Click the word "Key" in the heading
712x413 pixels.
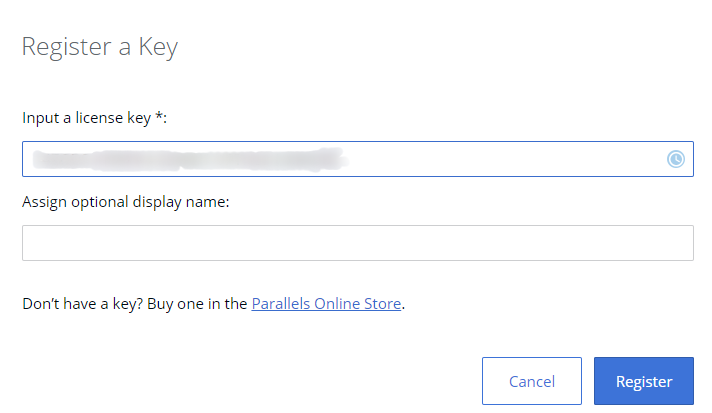(157, 47)
